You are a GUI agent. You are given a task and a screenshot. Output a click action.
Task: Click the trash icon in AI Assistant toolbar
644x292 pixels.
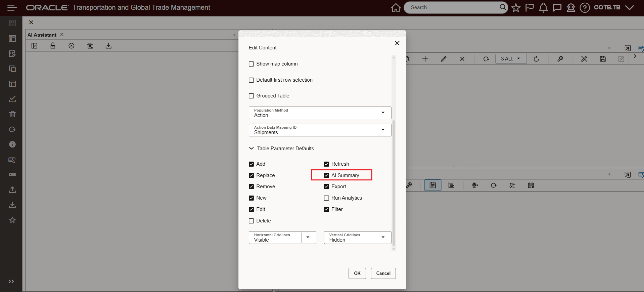click(x=90, y=46)
